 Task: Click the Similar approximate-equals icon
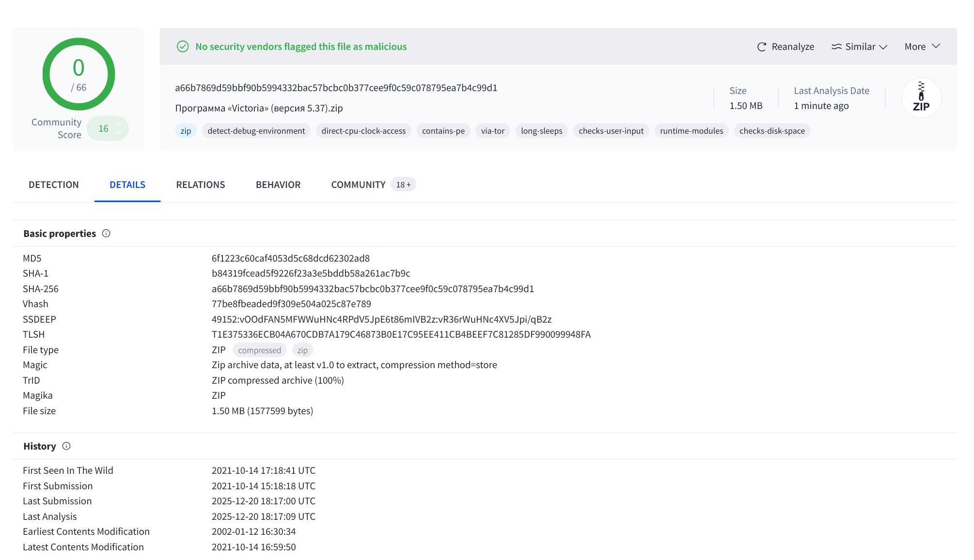[x=836, y=47]
